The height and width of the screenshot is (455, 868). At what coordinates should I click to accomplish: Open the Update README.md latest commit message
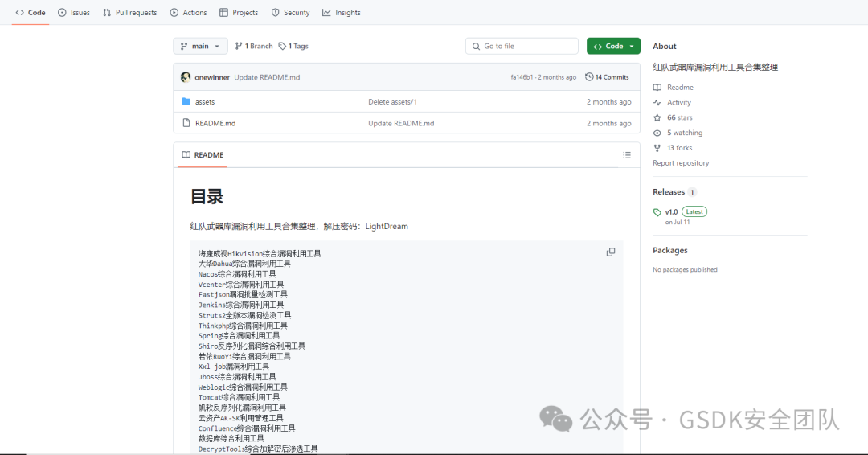267,77
